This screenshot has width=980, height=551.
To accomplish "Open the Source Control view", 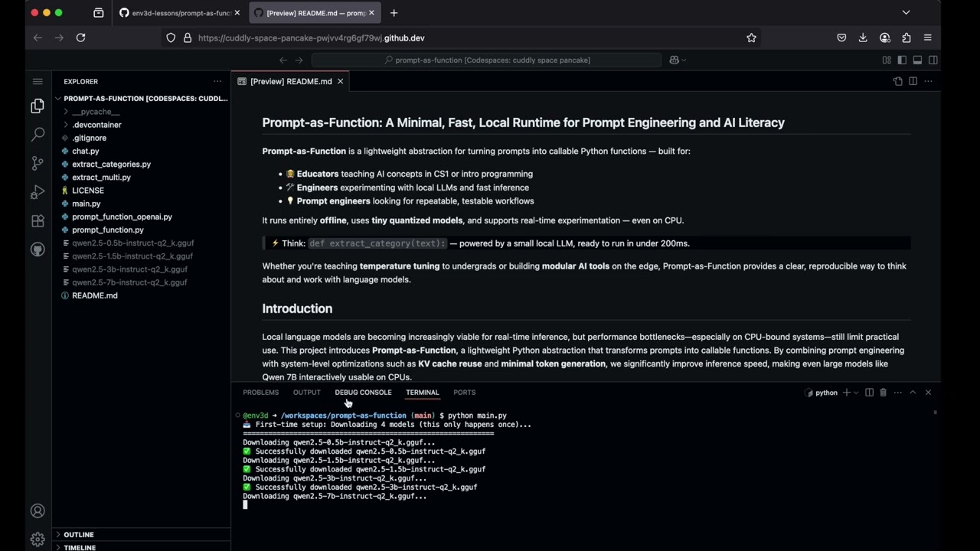I will tap(38, 163).
